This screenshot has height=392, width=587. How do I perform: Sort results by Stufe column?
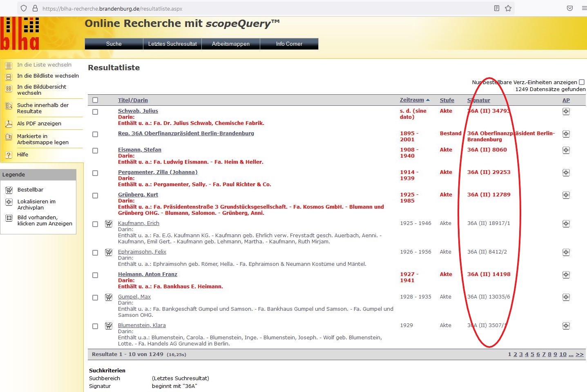point(447,100)
